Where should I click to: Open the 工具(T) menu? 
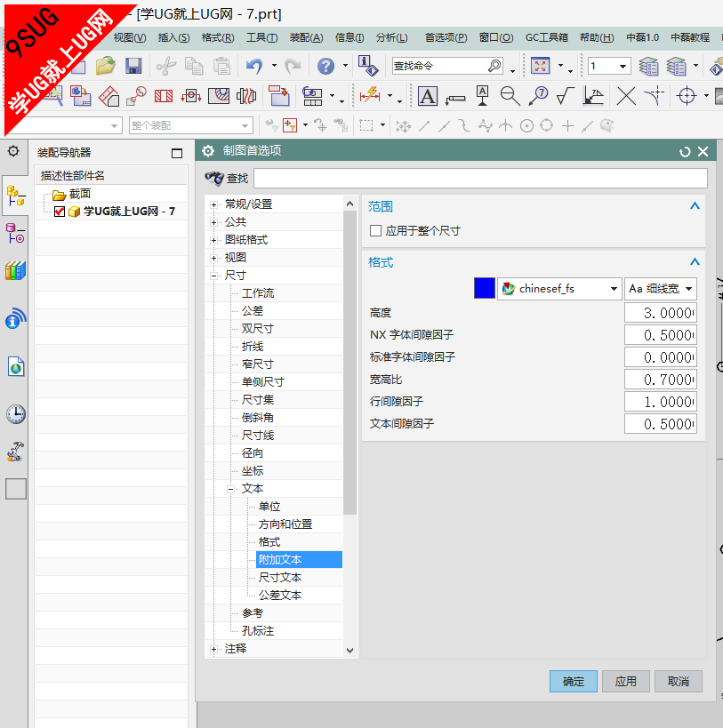(x=261, y=37)
